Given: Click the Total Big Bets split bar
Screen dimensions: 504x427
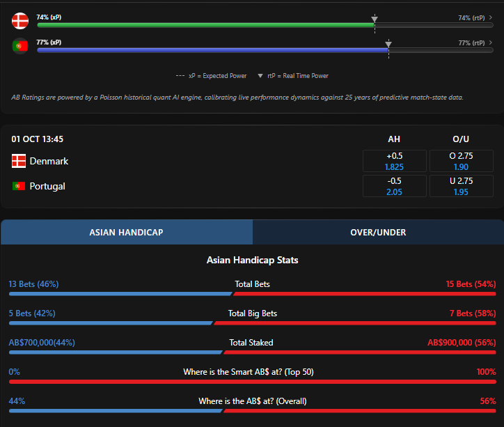Looking at the screenshot, I should [x=252, y=323].
